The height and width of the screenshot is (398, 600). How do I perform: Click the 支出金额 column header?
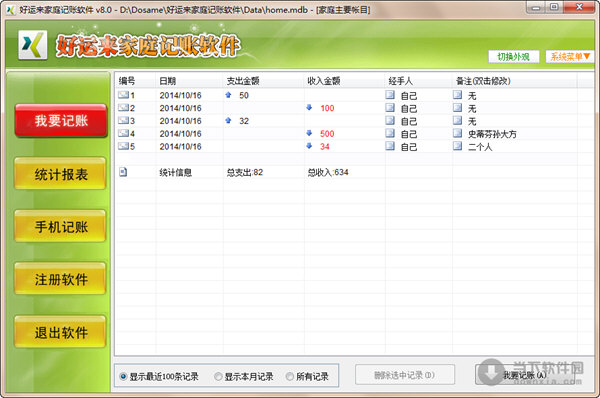pos(264,81)
